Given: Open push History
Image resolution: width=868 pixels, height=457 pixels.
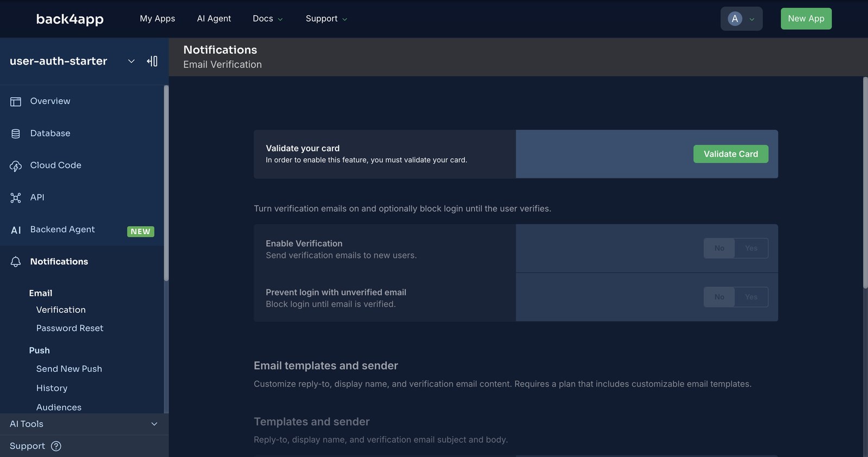Looking at the screenshot, I should (x=52, y=388).
